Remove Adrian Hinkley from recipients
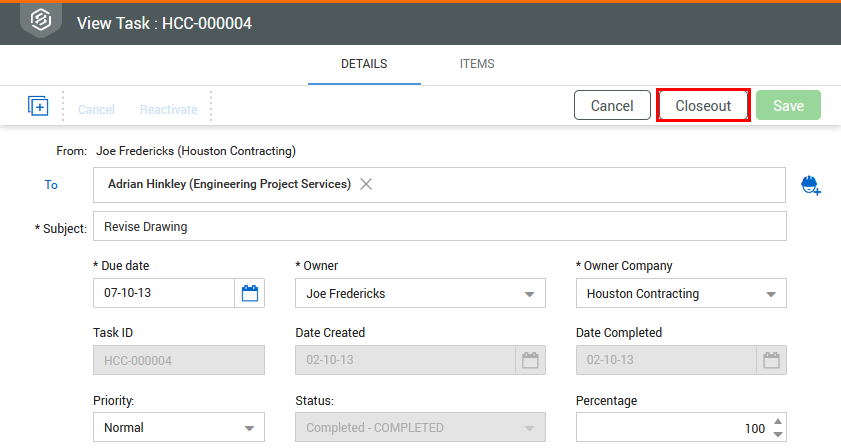The image size is (841, 448). tap(366, 184)
